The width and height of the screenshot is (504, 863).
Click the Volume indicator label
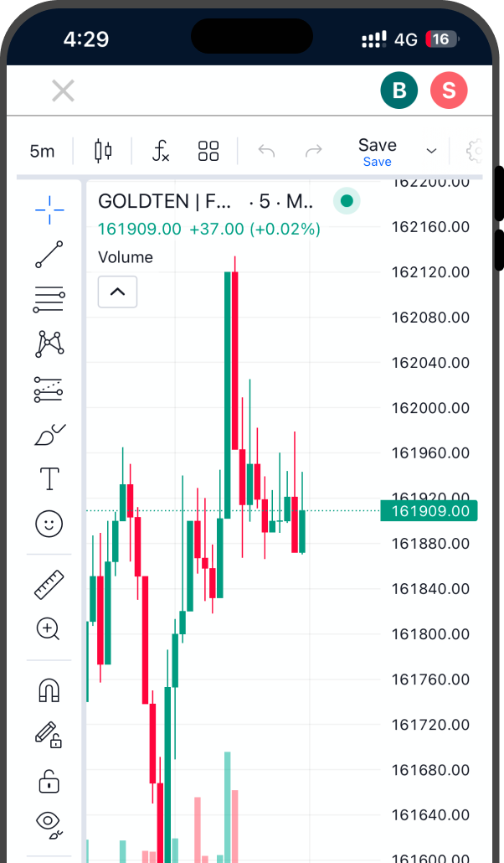[x=126, y=257]
